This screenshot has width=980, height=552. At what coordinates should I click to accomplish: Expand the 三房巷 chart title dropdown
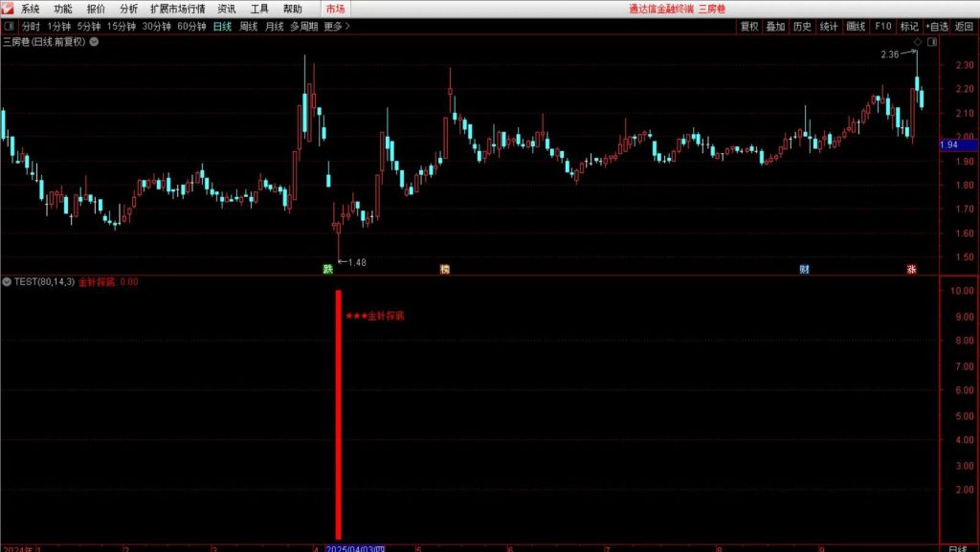click(93, 42)
